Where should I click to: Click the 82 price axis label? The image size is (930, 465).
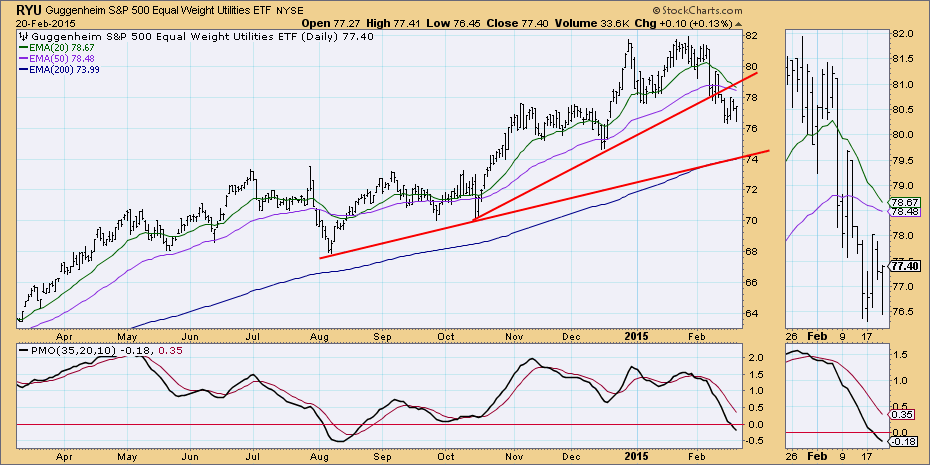(x=750, y=35)
